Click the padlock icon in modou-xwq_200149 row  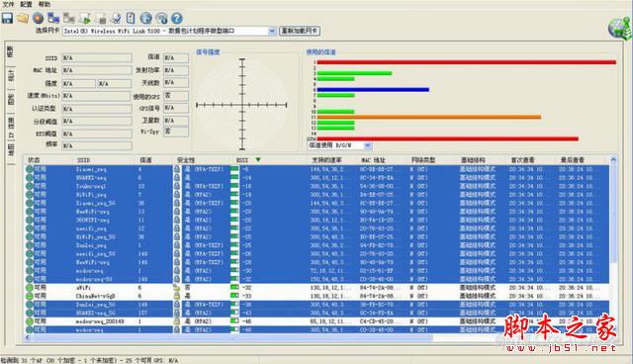point(176,321)
